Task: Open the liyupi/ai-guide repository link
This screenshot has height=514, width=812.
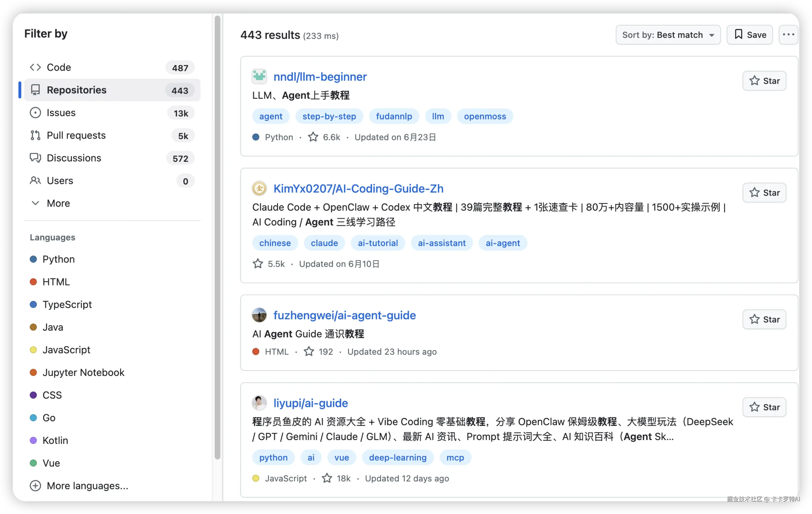Action: pyautogui.click(x=310, y=403)
